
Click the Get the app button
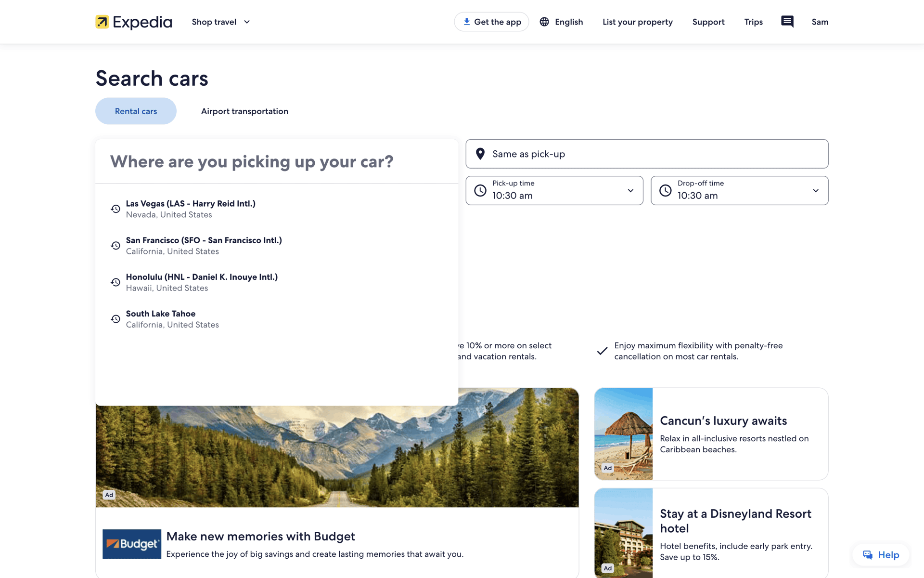[x=491, y=22]
